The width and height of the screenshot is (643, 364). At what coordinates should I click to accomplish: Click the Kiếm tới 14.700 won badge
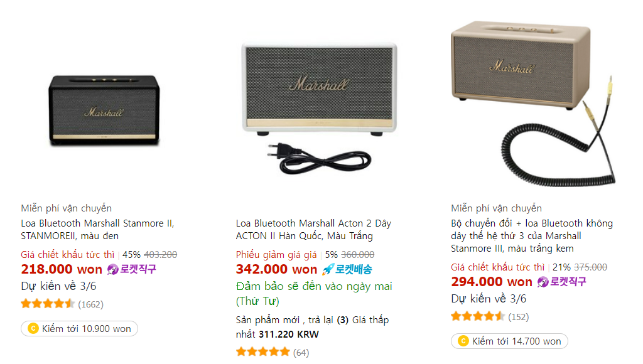coord(509,341)
